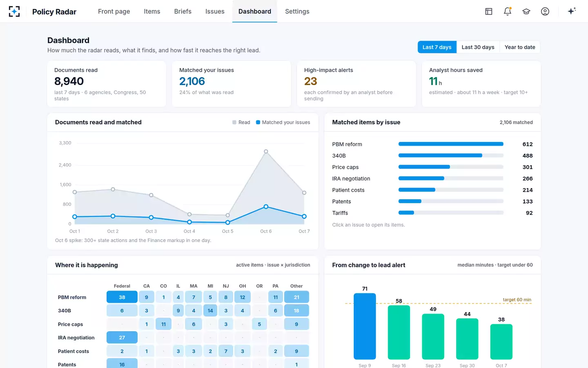This screenshot has height=368, width=588.
Task: Click the Sep 9 bar labeled 71
Action: pyautogui.click(x=365, y=326)
